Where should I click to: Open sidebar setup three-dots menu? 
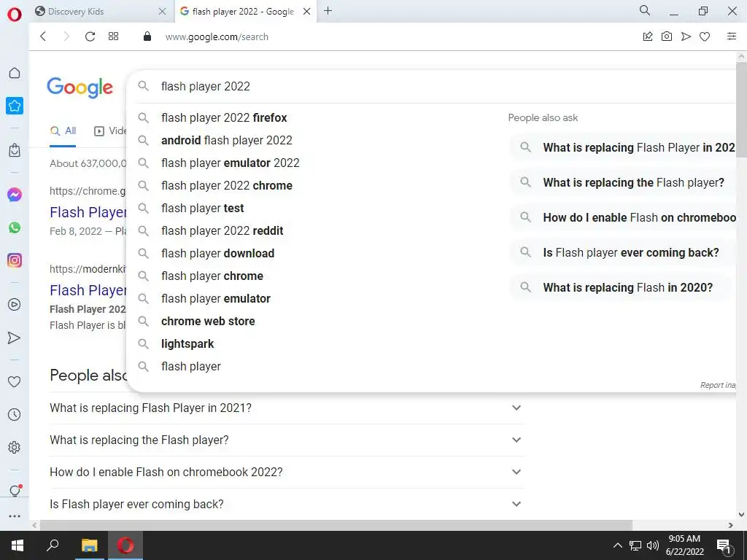pyautogui.click(x=15, y=516)
